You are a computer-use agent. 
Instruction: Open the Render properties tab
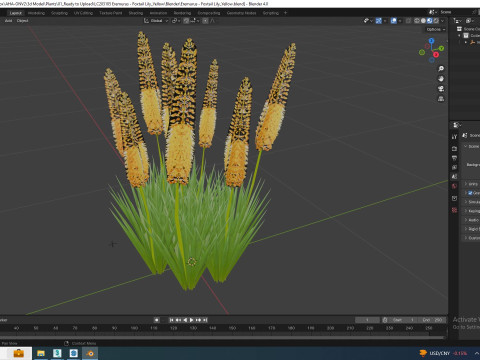coord(454,149)
